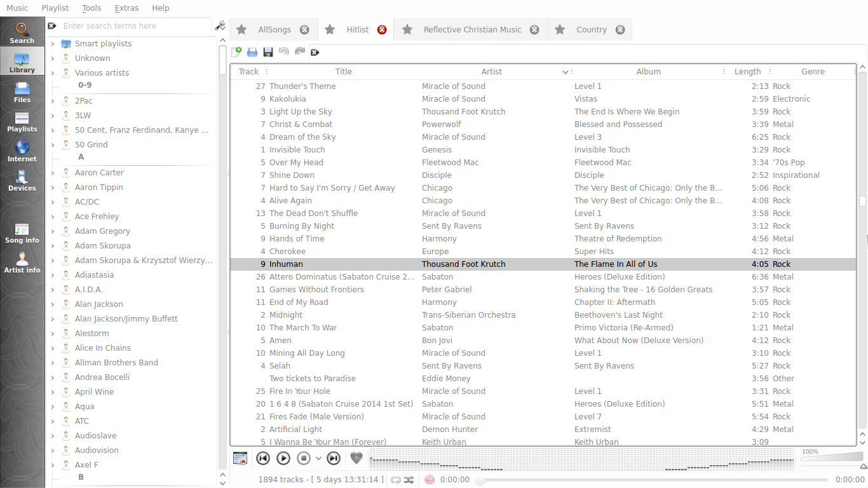Screen dimensions: 868x488
Task: Sort playlist by Genre column header
Action: click(x=813, y=72)
